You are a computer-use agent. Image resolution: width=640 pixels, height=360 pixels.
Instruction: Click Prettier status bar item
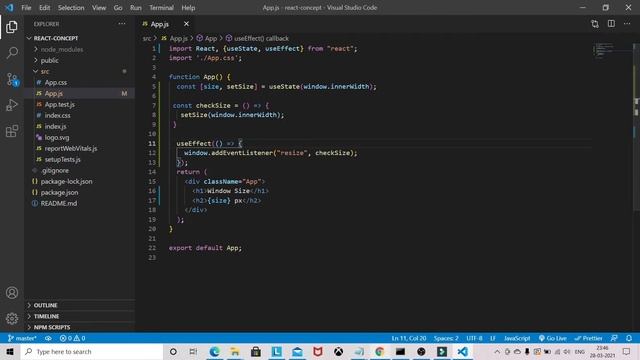588,338
